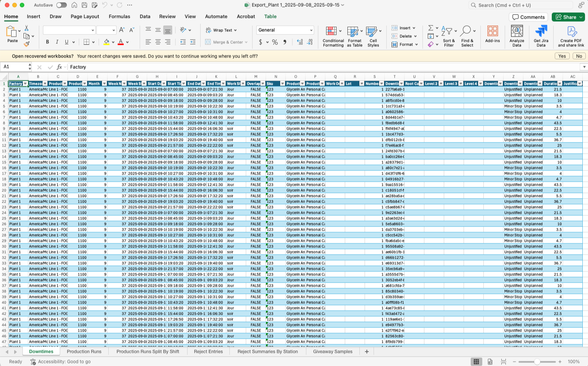
Task: Create PDF and share link
Action: (571, 37)
